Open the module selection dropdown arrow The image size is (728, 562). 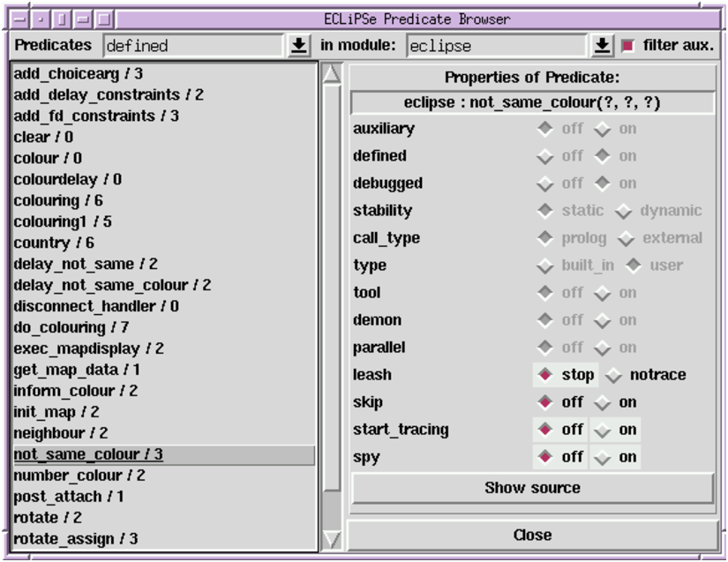coord(602,45)
